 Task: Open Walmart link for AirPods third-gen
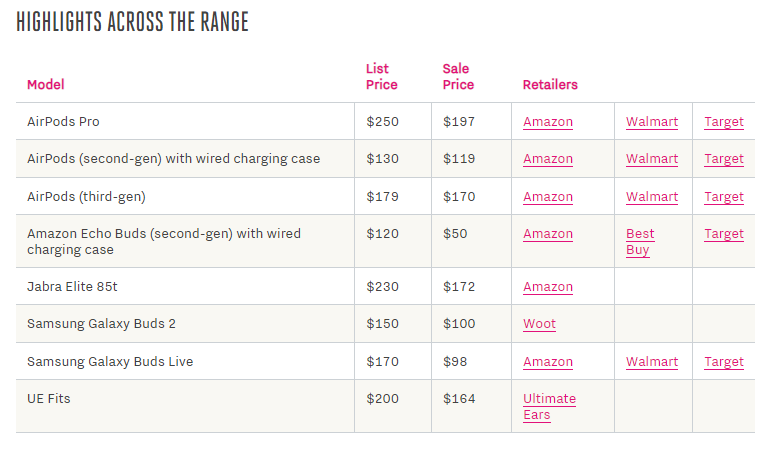pyautogui.click(x=652, y=197)
